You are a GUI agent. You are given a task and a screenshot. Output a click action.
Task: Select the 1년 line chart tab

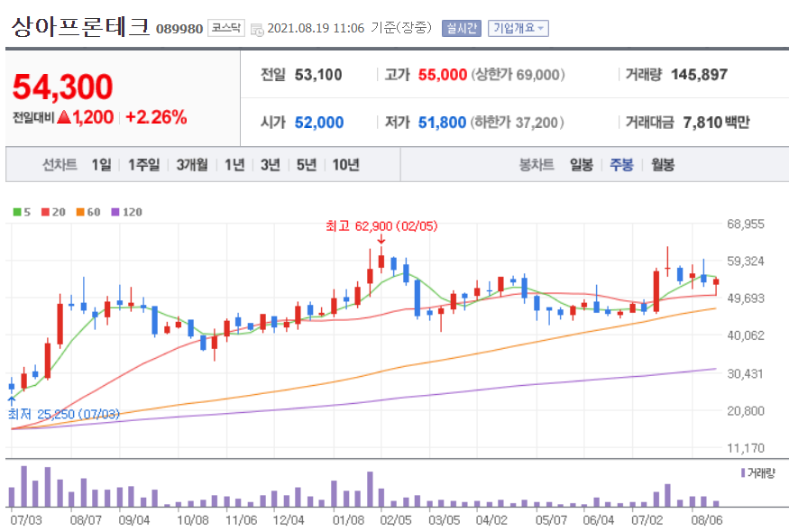tap(234, 165)
